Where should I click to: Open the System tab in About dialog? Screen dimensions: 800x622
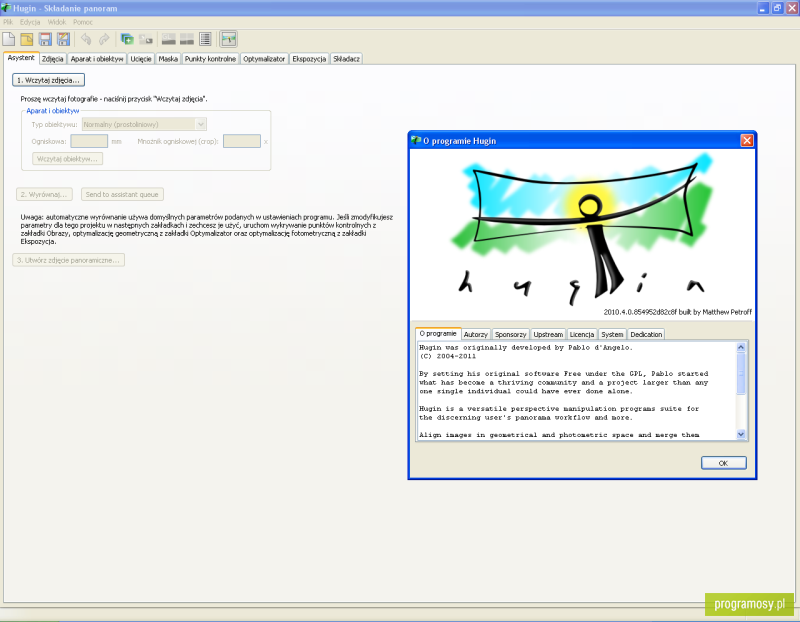[x=612, y=334]
